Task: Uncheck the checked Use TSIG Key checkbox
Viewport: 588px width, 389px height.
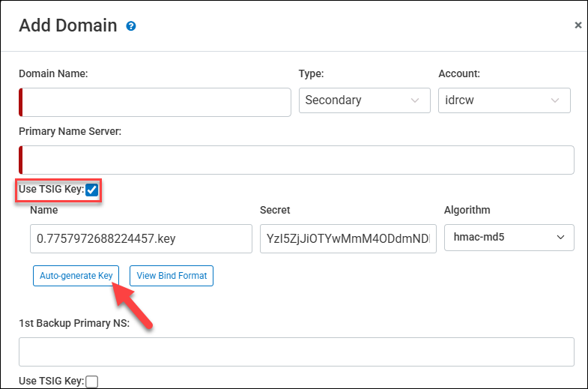Action: tap(91, 190)
